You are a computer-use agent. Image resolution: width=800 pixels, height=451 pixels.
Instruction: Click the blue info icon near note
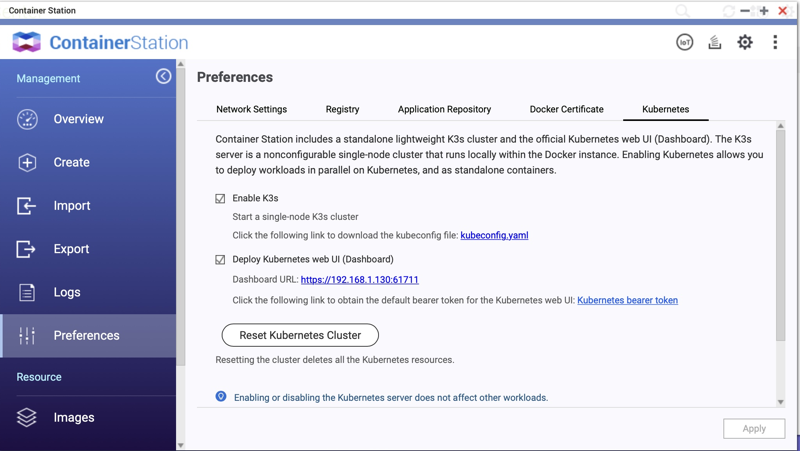click(221, 396)
